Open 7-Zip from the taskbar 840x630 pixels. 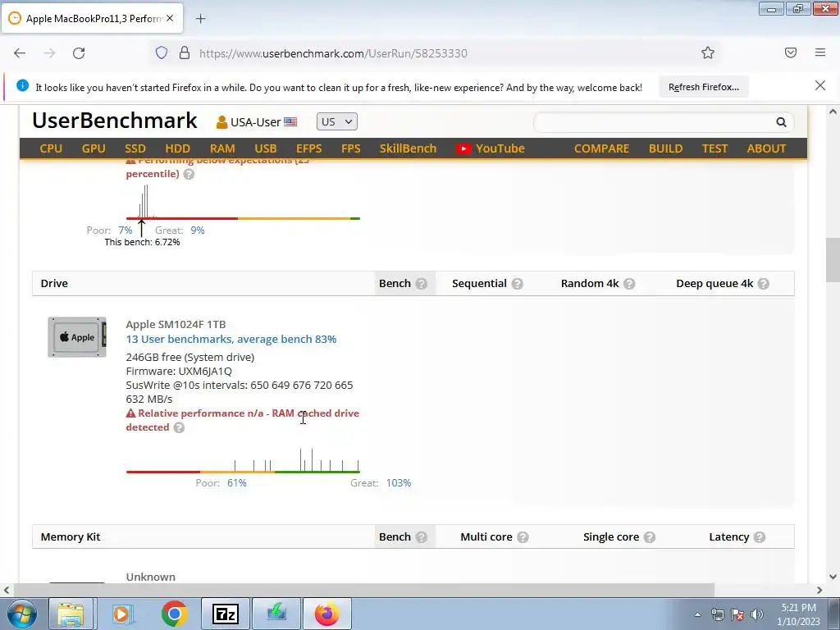[225, 614]
